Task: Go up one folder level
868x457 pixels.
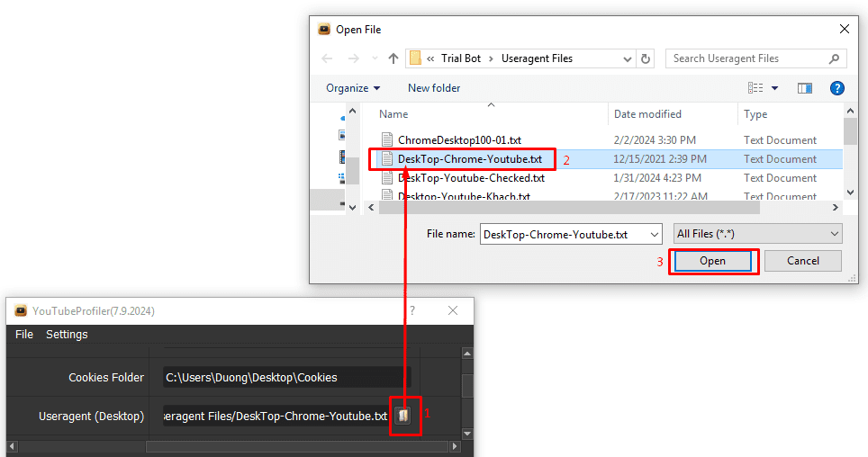Action: (393, 58)
